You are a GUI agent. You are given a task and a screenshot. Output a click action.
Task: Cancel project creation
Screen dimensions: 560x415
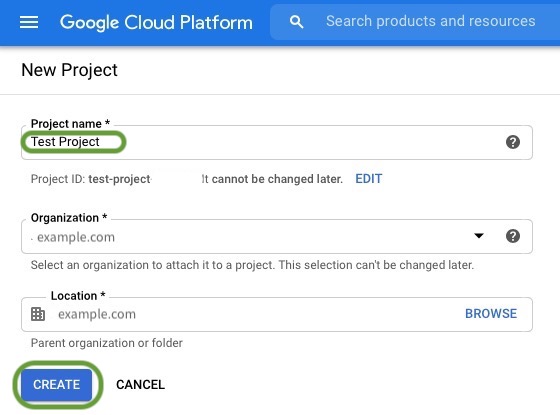[140, 385]
